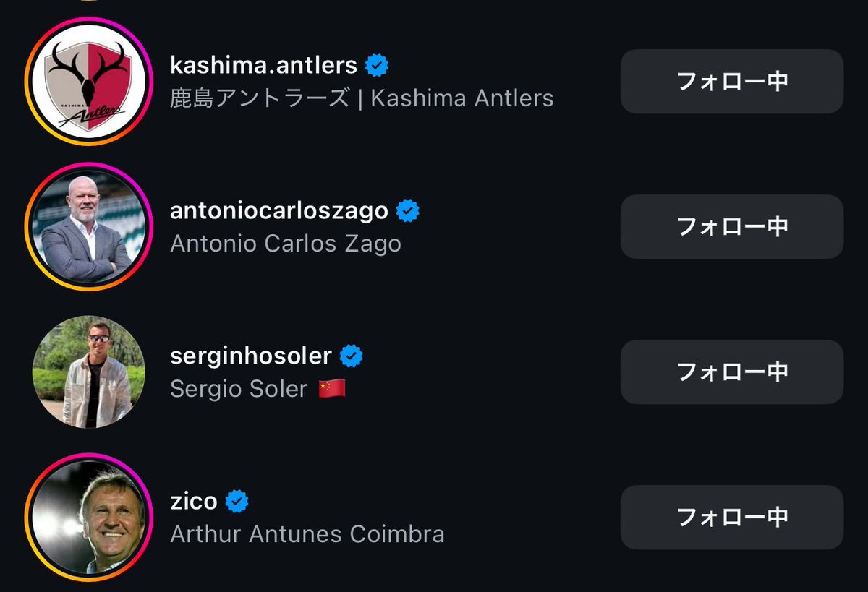The image size is (868, 592).
Task: Open the antoniocarloszago username
Action: coord(279,211)
